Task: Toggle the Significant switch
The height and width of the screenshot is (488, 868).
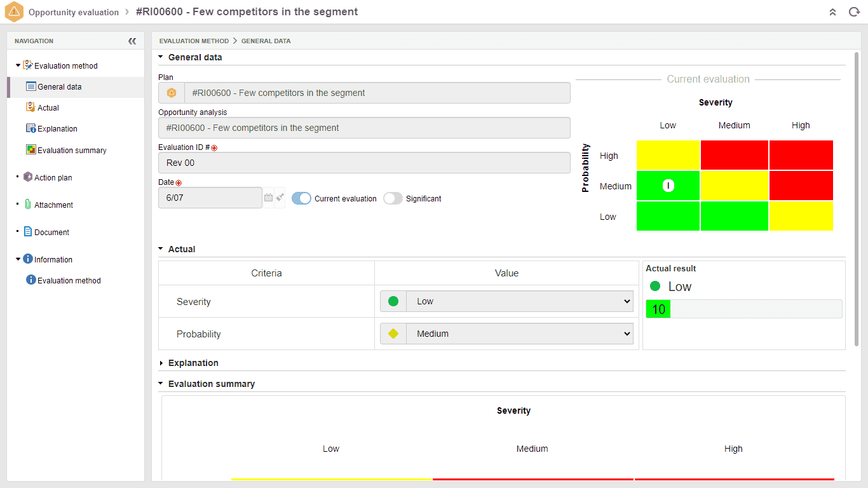Action: pos(393,198)
